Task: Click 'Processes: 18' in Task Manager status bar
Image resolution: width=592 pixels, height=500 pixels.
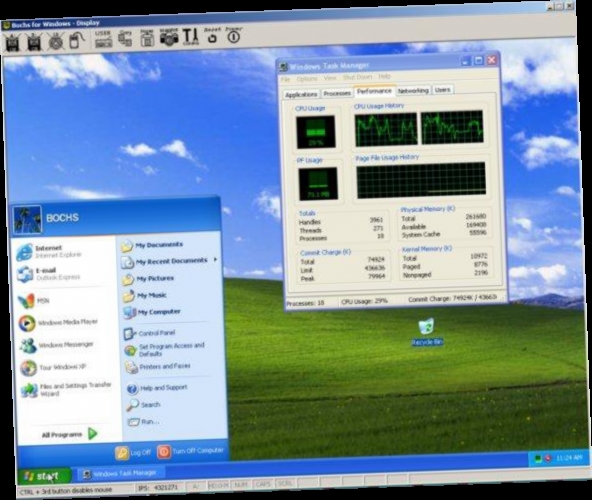Action: (305, 303)
